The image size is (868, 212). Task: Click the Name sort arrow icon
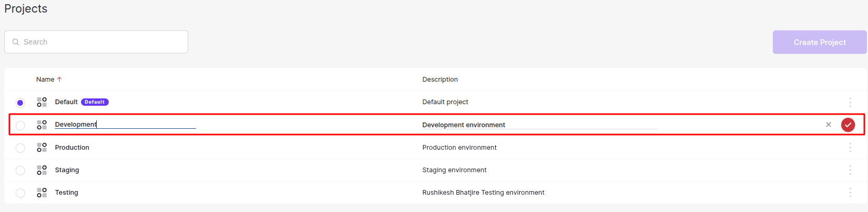click(59, 80)
